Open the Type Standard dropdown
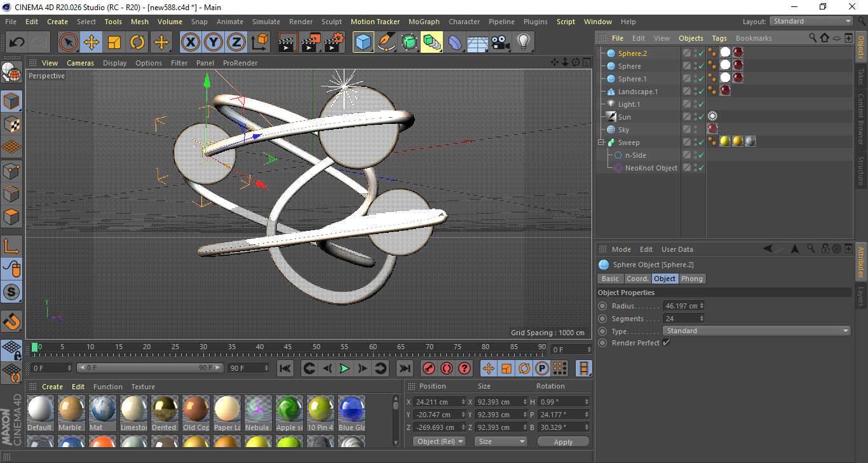The height and width of the screenshot is (463, 868). [x=757, y=331]
